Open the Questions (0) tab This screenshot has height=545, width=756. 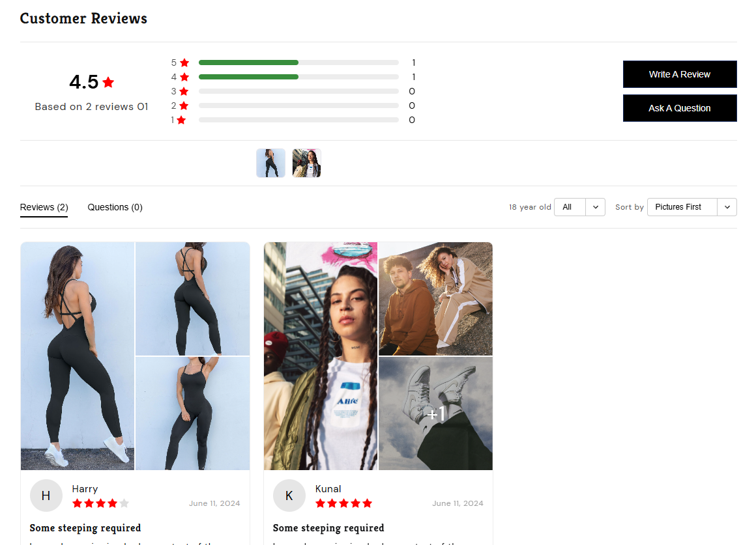(115, 207)
